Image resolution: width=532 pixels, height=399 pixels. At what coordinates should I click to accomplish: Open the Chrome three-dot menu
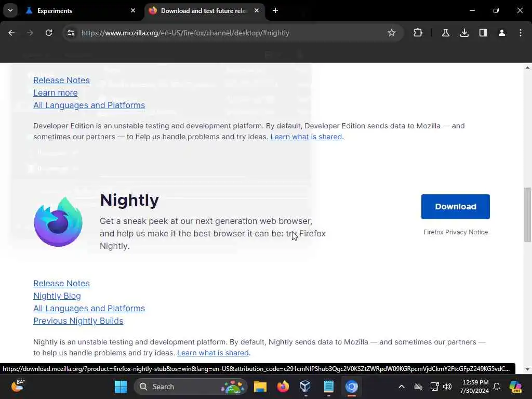coord(521,33)
